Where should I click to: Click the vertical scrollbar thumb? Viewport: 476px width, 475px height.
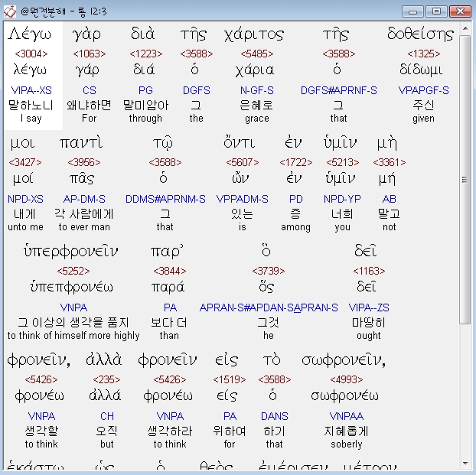tap(465, 180)
